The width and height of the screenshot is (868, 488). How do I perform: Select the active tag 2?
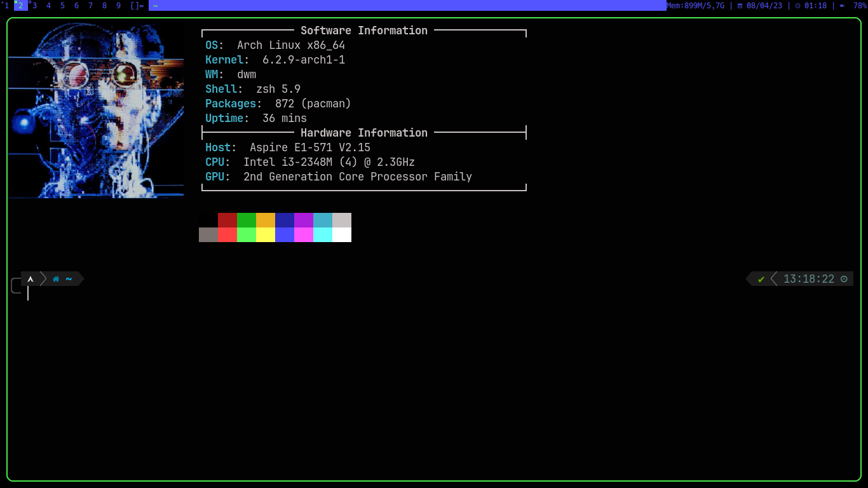(20, 6)
